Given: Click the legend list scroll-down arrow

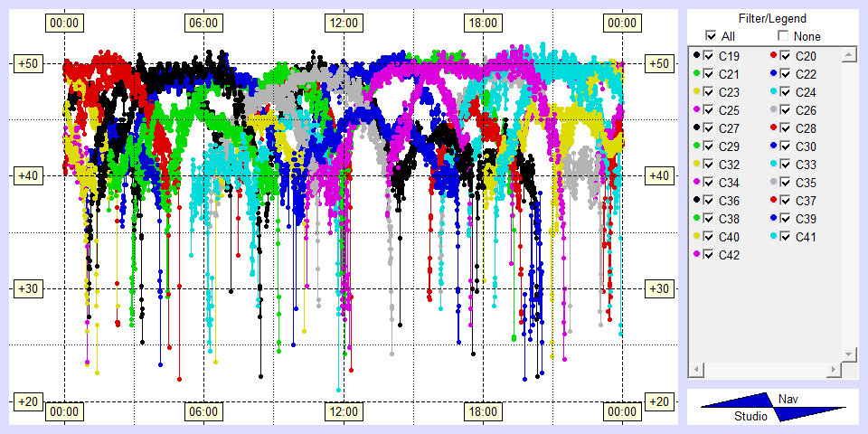Looking at the screenshot, I should [x=848, y=354].
